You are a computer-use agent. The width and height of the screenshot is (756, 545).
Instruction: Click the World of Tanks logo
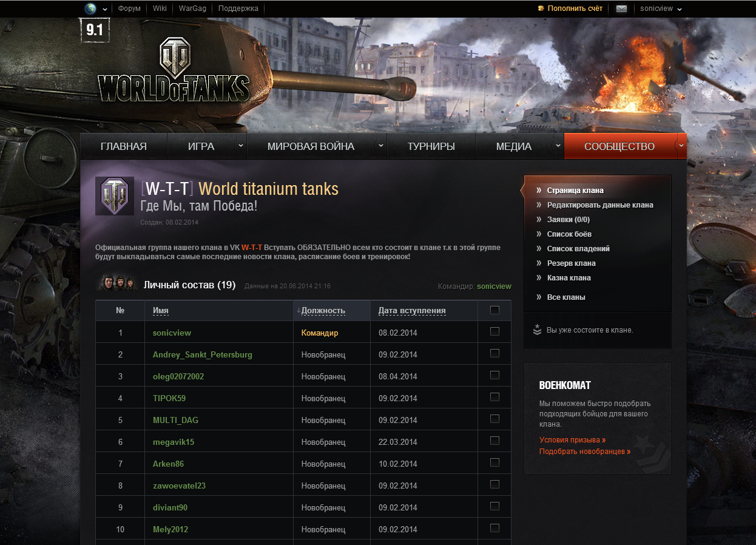click(174, 70)
